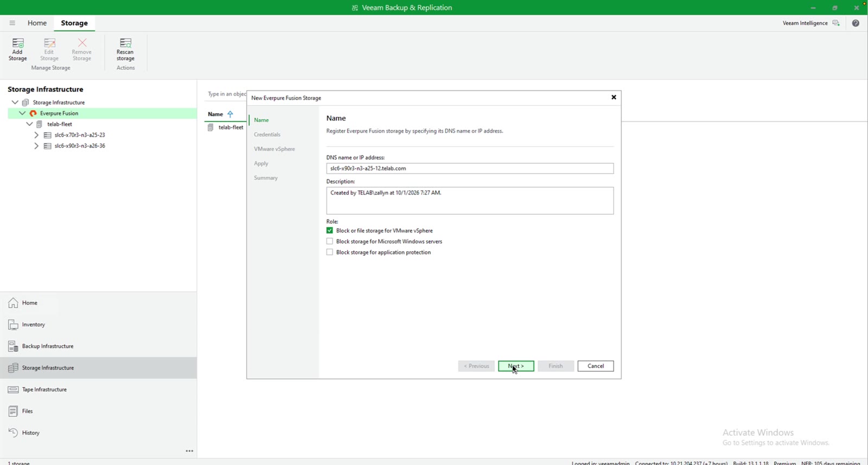
Task: Click the Add Storage ribbon icon
Action: [17, 49]
